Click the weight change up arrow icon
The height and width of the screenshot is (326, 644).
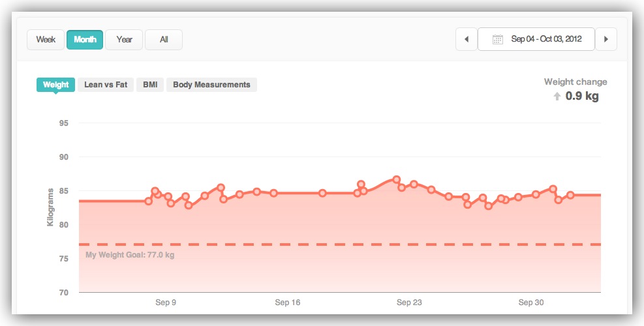pos(557,96)
